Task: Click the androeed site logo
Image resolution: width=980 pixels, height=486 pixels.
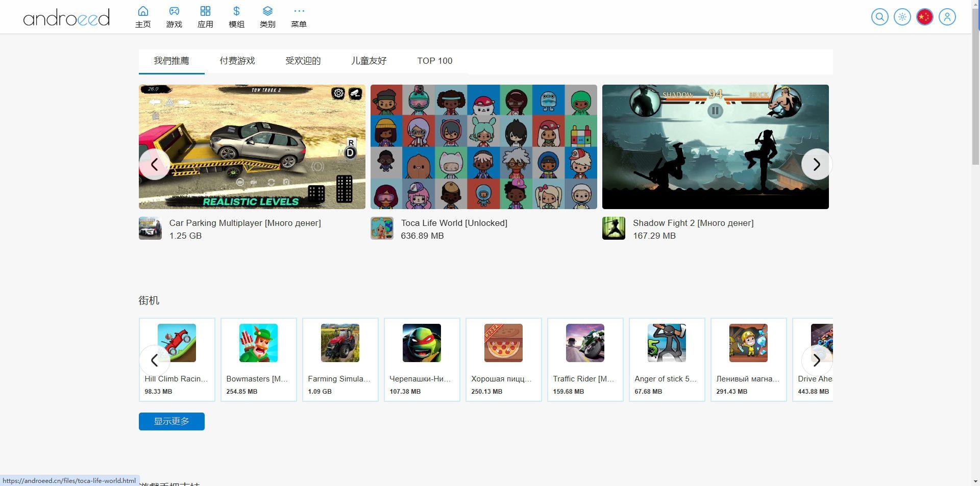Action: (66, 18)
